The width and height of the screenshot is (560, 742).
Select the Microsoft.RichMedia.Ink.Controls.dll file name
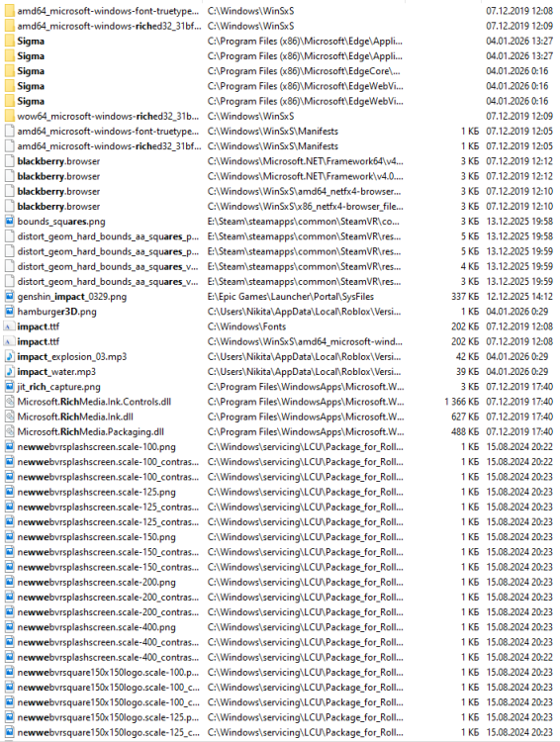94,402
